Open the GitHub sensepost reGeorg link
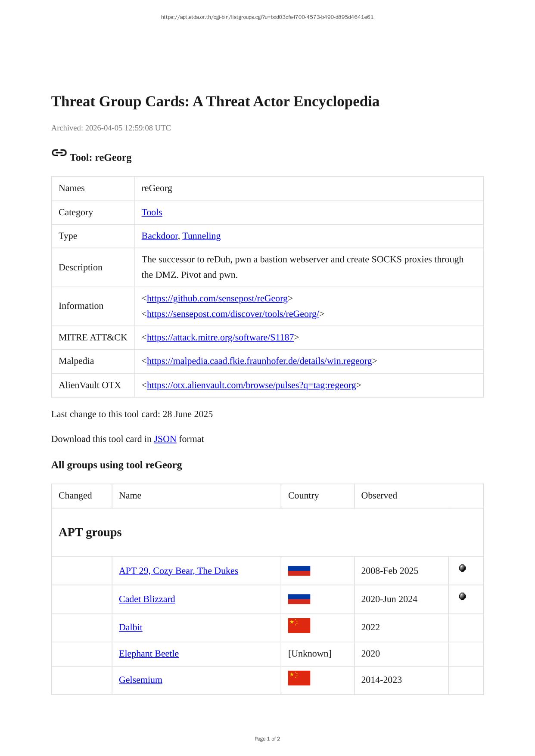535x756 pixels. pyautogui.click(x=217, y=298)
